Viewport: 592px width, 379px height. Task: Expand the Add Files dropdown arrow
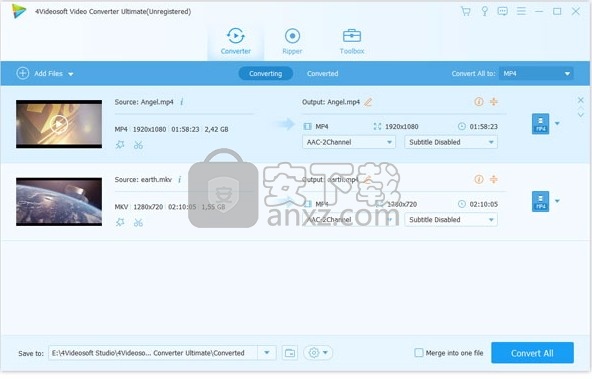pos(71,74)
